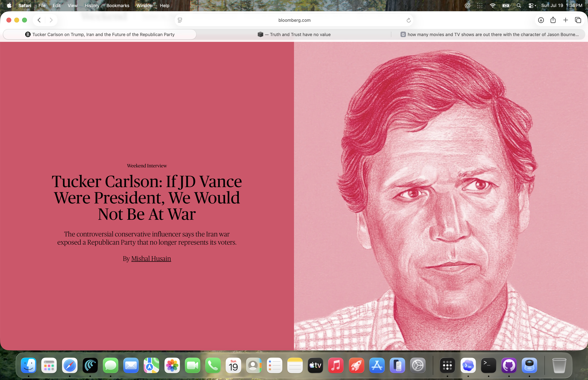Open Maps from the Dock
The height and width of the screenshot is (380, 588).
[x=151, y=365]
